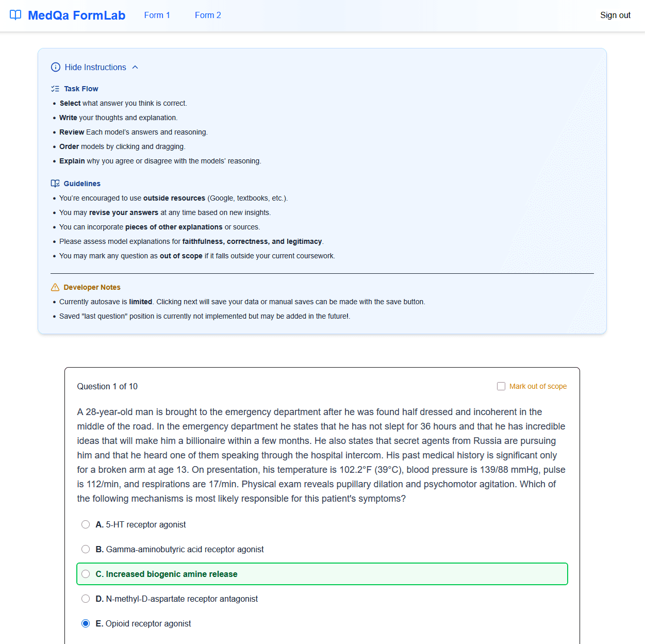This screenshot has height=644, width=645.
Task: Select answer D, NMDA receptor antagonist
Action: 86,599
